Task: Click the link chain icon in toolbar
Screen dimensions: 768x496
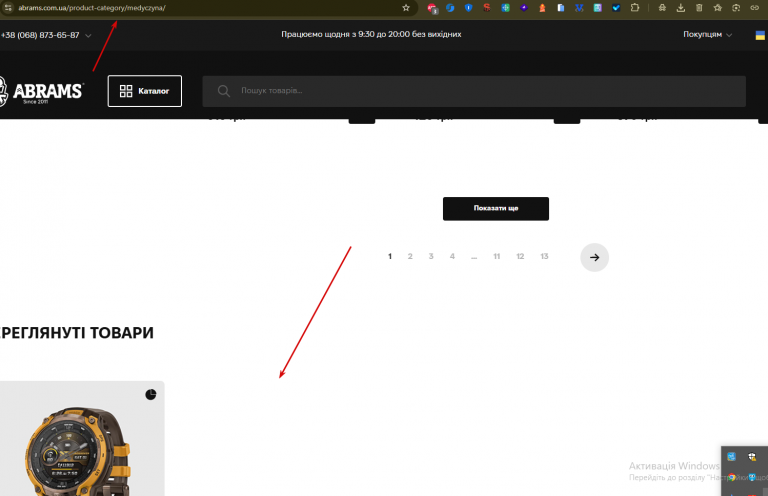Action: click(x=755, y=8)
